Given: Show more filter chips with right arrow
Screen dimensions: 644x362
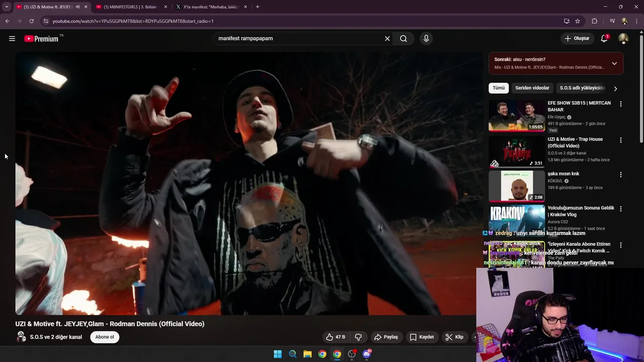Looking at the screenshot, I should click(615, 88).
